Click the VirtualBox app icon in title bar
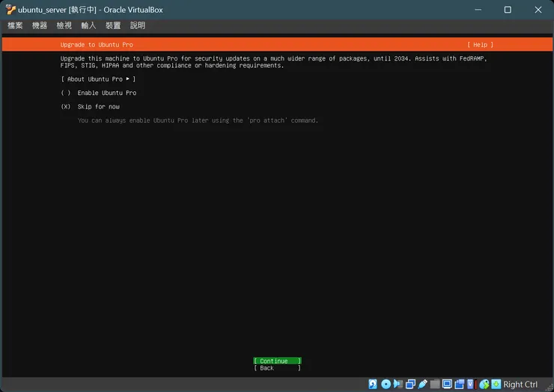 point(10,10)
